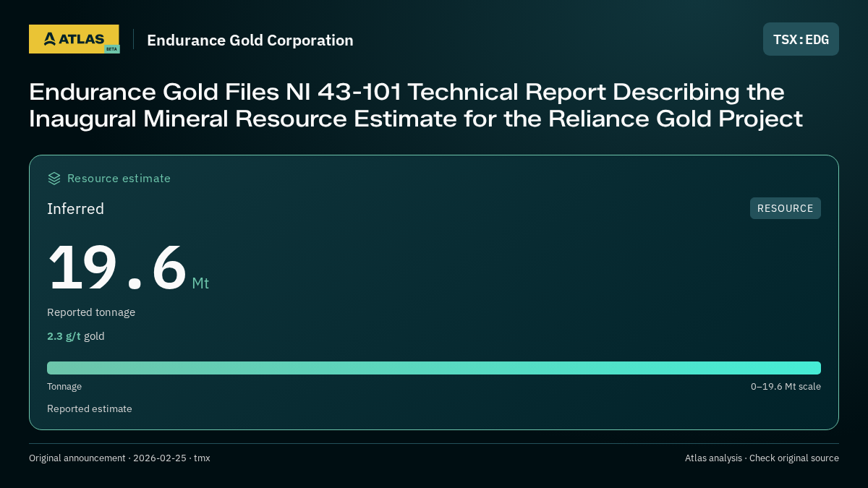
Task: Click 'Atlas analysis · Check original source' footer
Action: click(762, 458)
